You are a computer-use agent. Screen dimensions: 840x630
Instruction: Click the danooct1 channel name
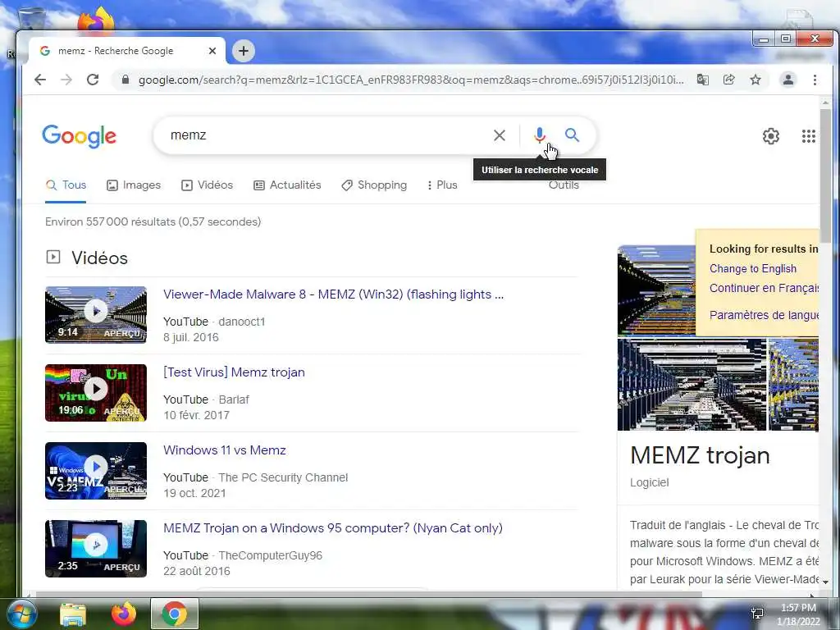tap(242, 322)
